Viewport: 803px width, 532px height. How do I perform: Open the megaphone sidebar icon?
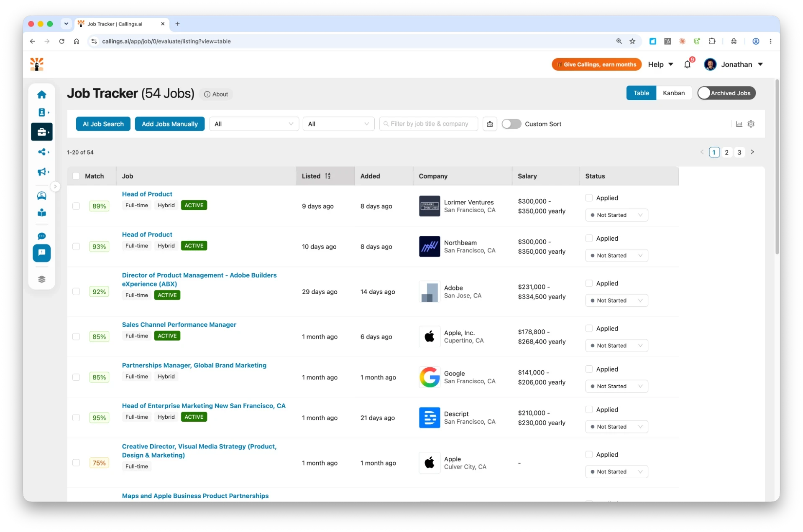(43, 172)
